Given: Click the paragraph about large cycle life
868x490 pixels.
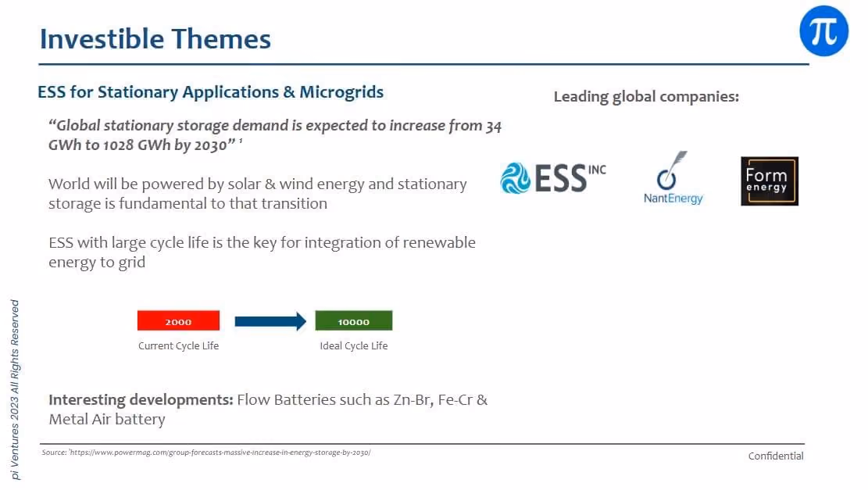Looking at the screenshot, I should (262, 252).
